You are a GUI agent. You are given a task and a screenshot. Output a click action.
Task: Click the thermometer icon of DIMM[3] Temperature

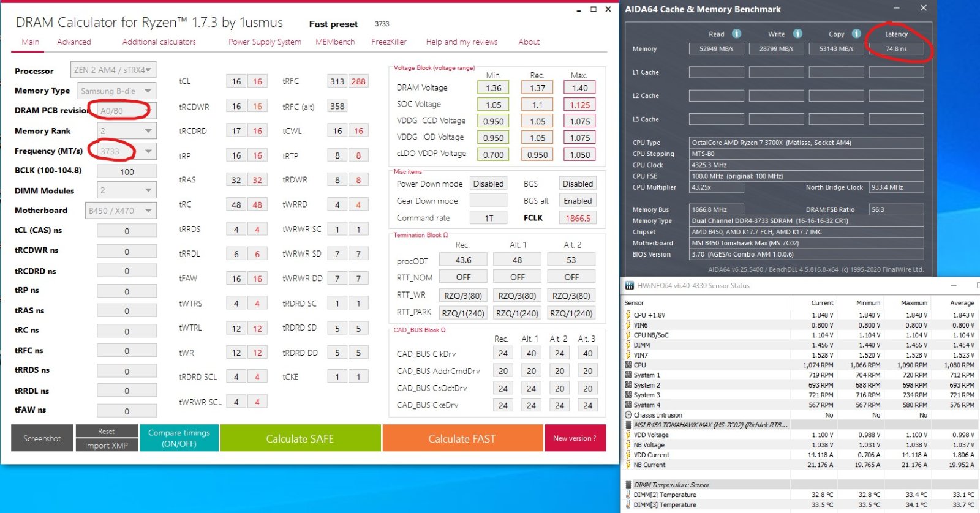[628, 505]
